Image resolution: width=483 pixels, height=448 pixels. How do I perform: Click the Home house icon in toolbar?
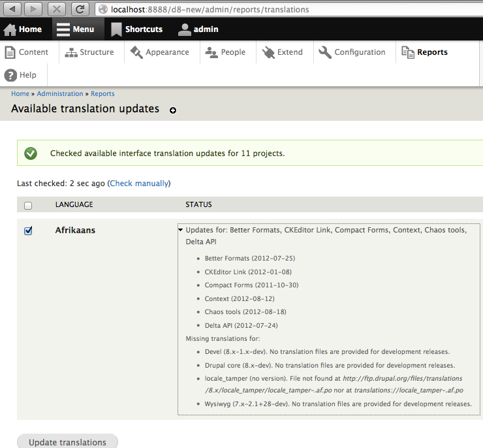click(10, 29)
